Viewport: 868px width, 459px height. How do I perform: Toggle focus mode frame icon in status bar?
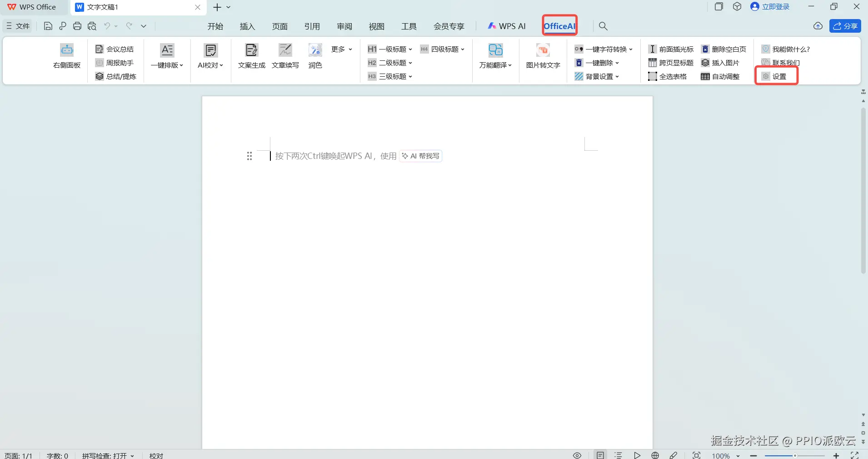(x=696, y=455)
